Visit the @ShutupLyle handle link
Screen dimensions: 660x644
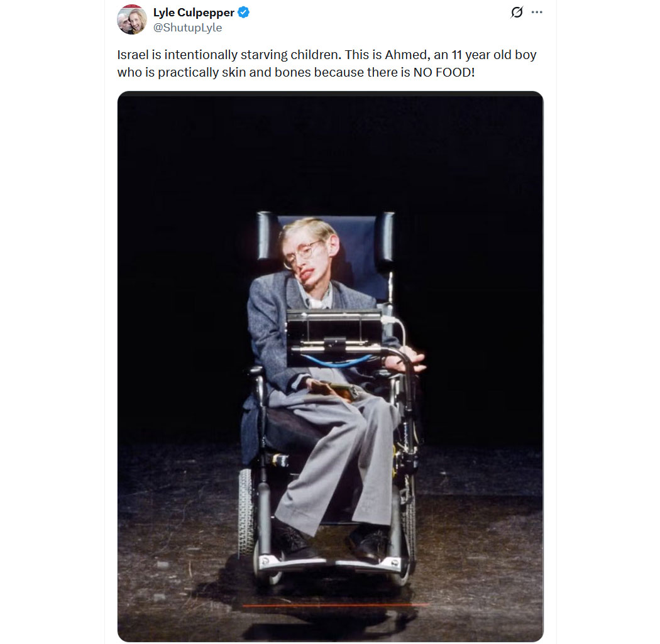coord(187,28)
